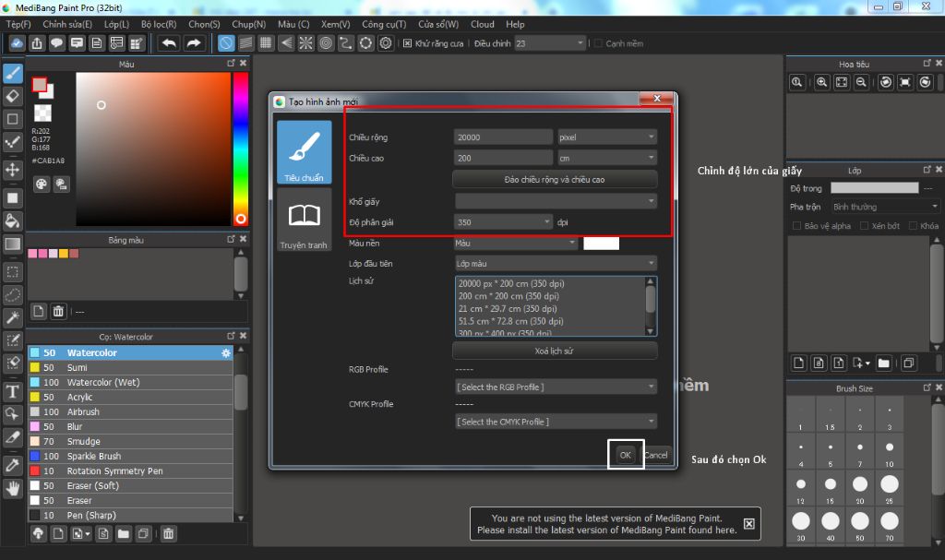Click the white background color swatch
The width and height of the screenshot is (945, 560).
point(602,243)
